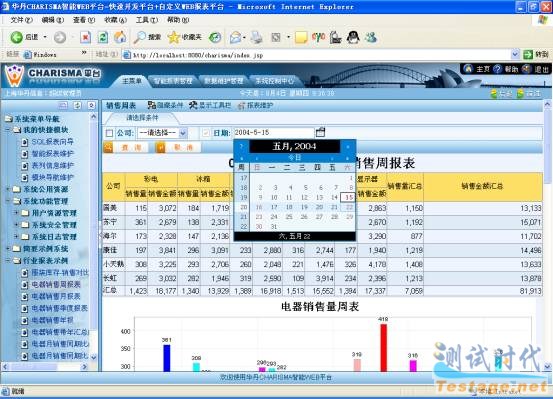Viewport: 553px width, 399px height.
Task: Open the 公司 请选择 dropdown
Action: click(x=163, y=133)
